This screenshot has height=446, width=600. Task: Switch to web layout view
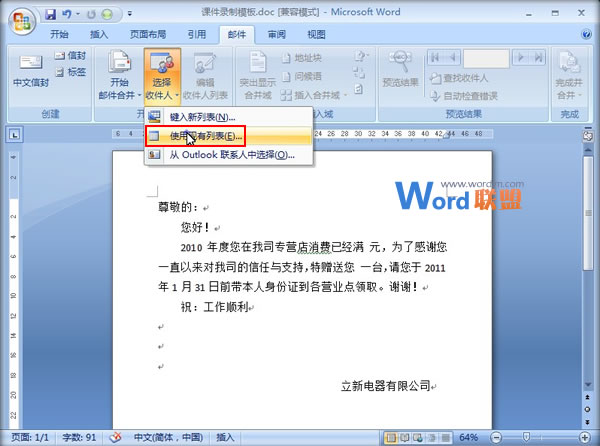click(x=418, y=437)
